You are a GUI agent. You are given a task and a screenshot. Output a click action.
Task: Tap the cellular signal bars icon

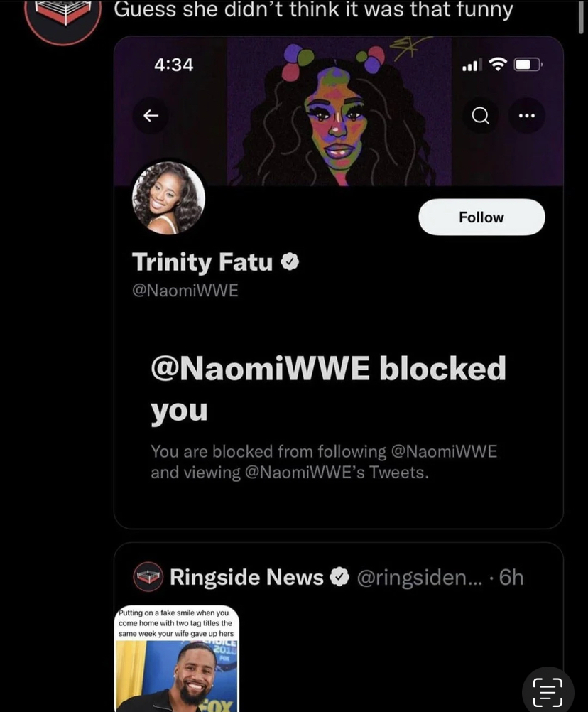coord(472,65)
